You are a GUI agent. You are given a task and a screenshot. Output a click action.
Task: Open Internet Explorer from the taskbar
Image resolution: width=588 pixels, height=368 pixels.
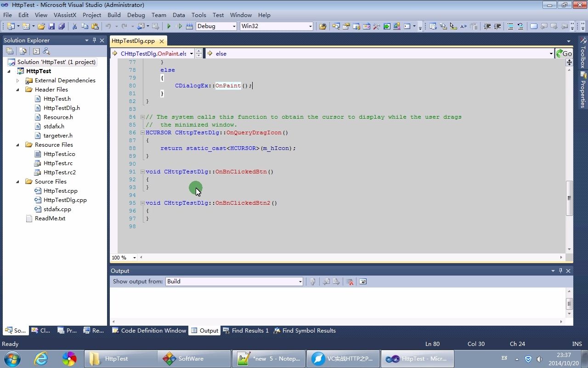click(41, 358)
